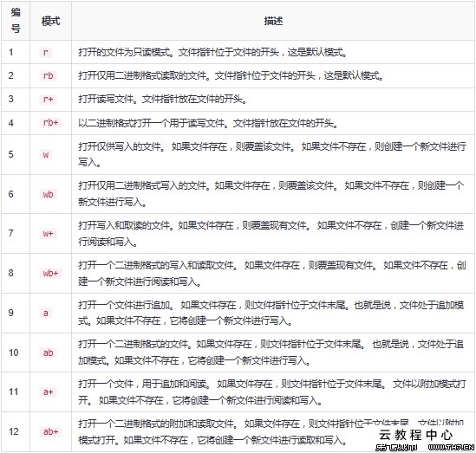The height and width of the screenshot is (453, 476).
Task: Click description '打开的文件为只读模式' in row 1
Action: point(124,53)
